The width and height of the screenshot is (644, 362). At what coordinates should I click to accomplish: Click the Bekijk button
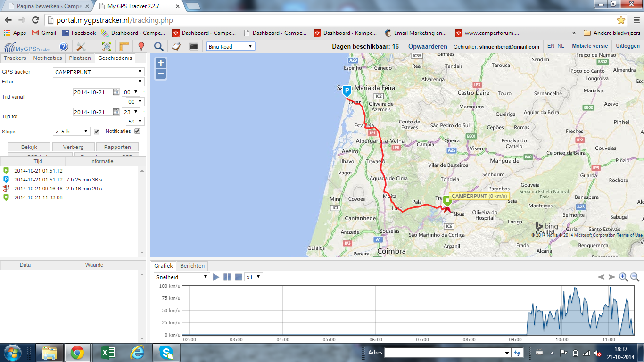click(x=29, y=147)
